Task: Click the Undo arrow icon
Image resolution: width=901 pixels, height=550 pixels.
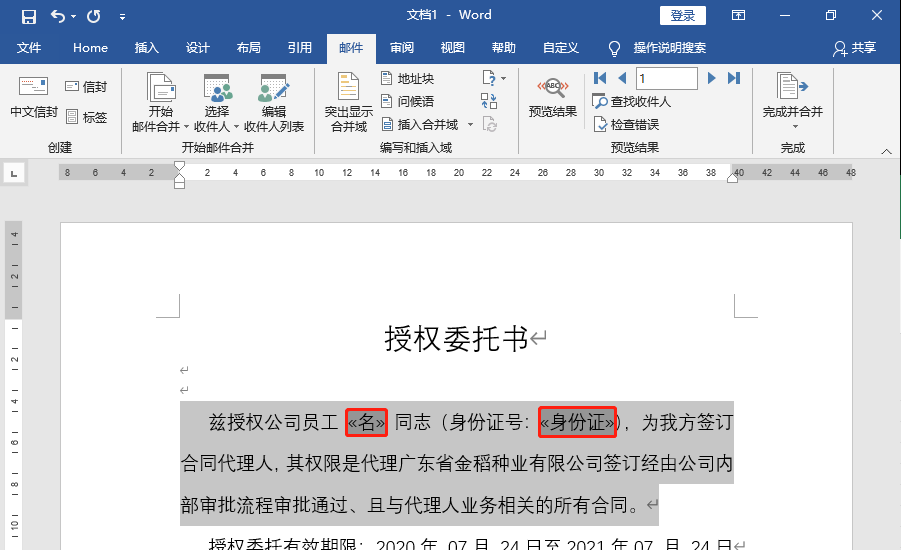Action: pos(57,16)
